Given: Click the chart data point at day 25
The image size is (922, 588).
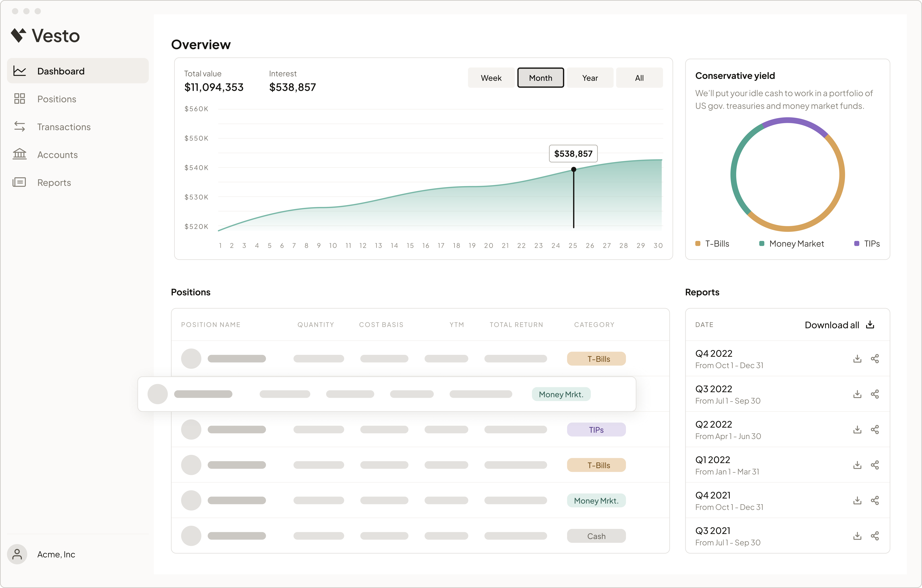Looking at the screenshot, I should (574, 169).
